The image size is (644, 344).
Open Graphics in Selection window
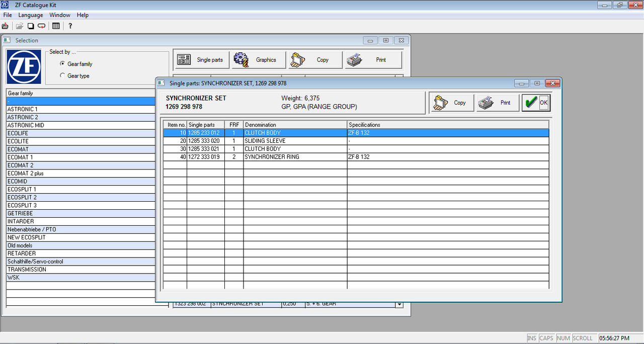pos(259,60)
